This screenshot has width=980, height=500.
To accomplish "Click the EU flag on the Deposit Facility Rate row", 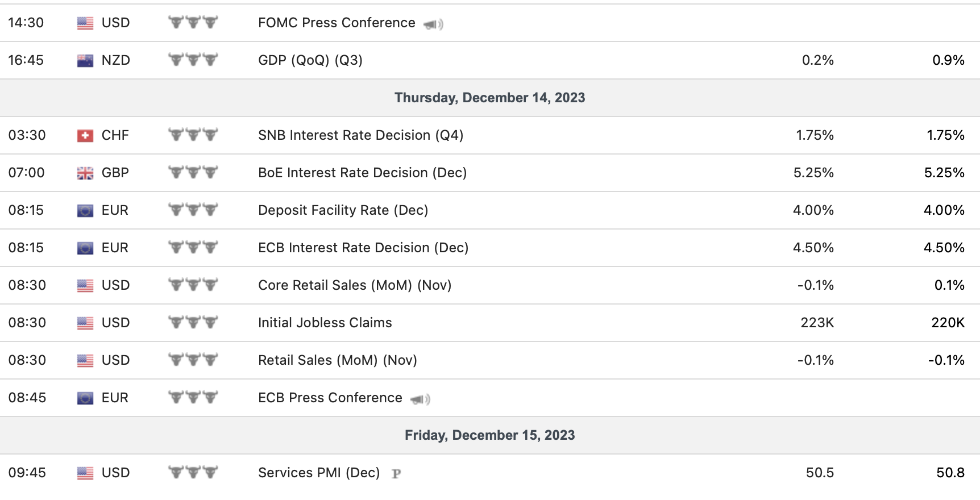I will 85,211.
